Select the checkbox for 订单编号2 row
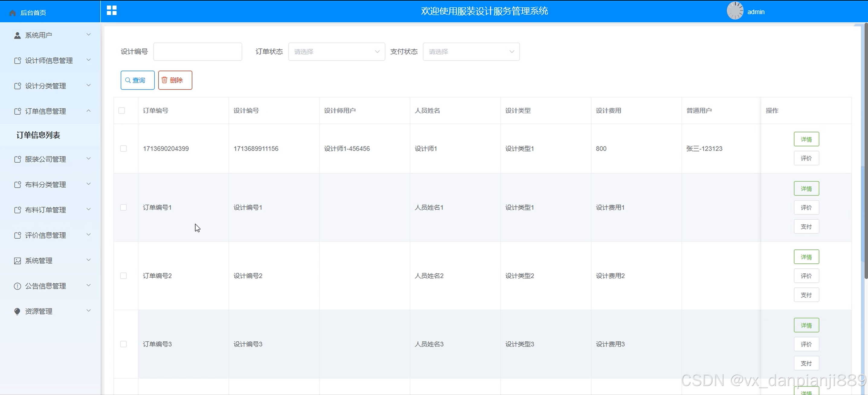Image resolution: width=868 pixels, height=395 pixels. pos(123,276)
